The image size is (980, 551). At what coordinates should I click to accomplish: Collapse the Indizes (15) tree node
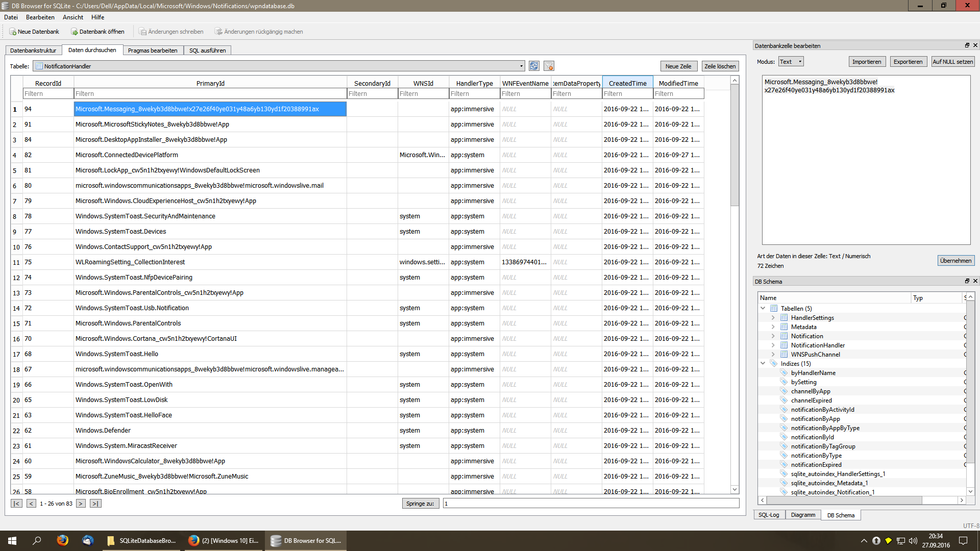(x=763, y=364)
